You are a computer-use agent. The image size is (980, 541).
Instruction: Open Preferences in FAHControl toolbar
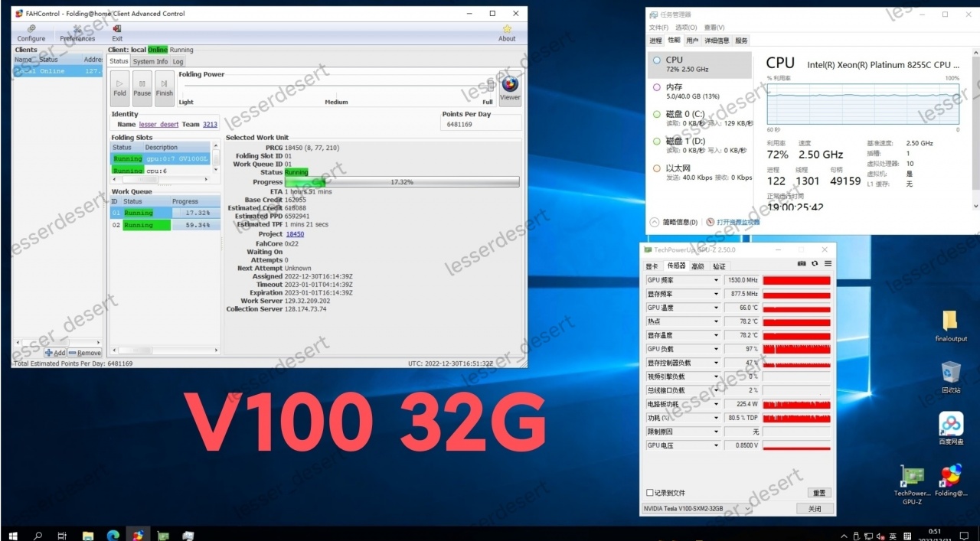(x=77, y=33)
